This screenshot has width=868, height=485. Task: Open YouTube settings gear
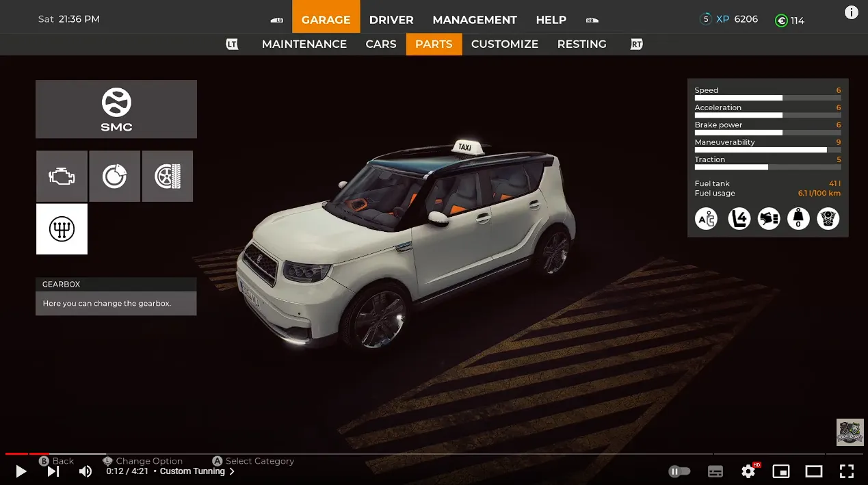748,471
